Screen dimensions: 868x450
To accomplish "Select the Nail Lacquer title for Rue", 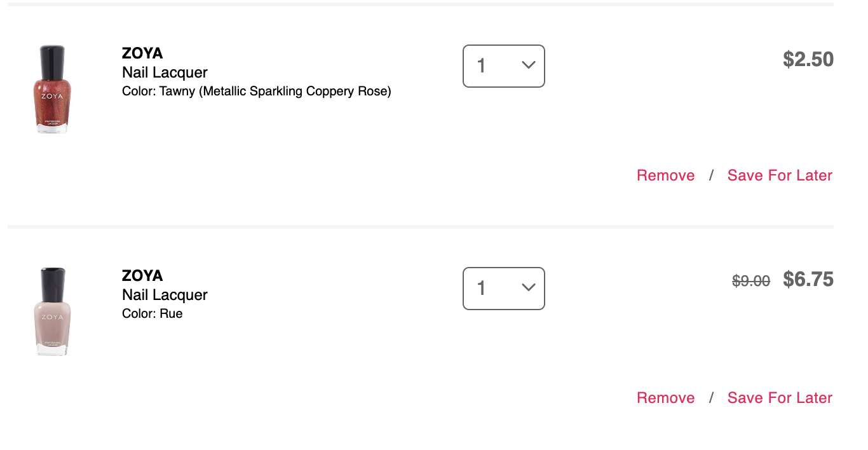I will point(165,295).
